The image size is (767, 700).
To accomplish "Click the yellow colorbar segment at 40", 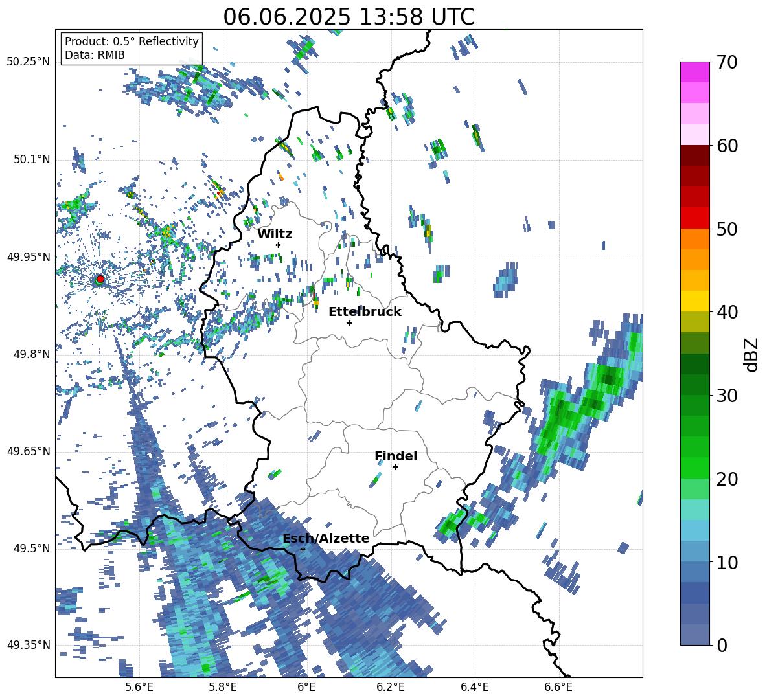I will (694, 301).
